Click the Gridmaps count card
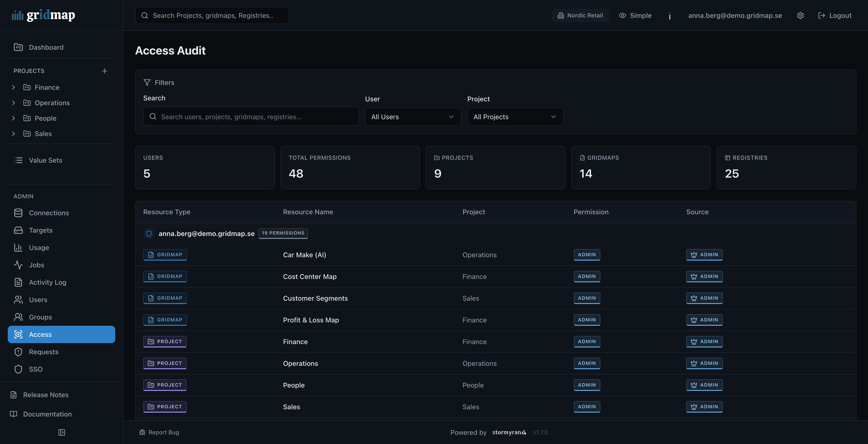This screenshot has width=868, height=444. click(641, 167)
